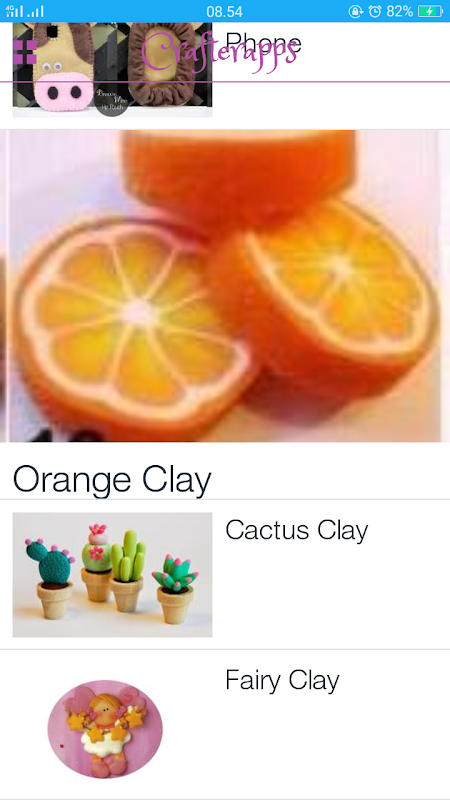Open the Cactus Clay text item
This screenshot has height=800, width=450.
click(x=296, y=530)
